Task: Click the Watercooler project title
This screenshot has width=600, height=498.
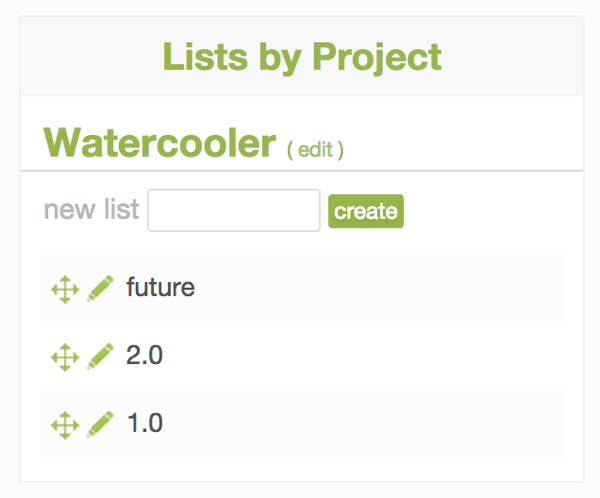Action: (x=159, y=143)
